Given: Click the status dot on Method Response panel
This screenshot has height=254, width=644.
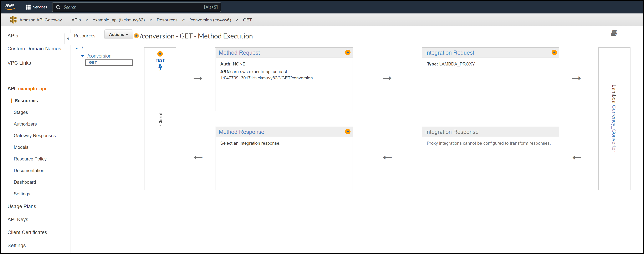Looking at the screenshot, I should point(348,132).
